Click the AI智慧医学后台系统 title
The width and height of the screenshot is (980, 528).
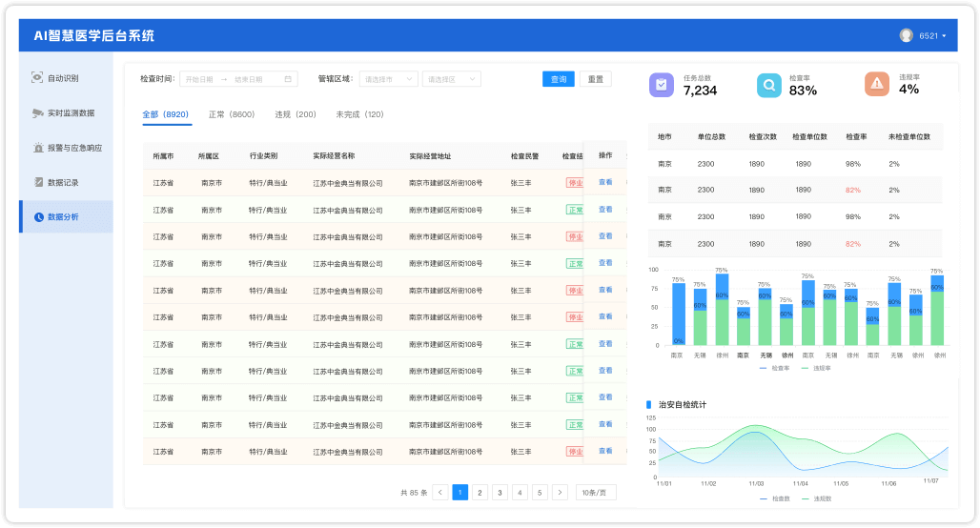tap(93, 35)
